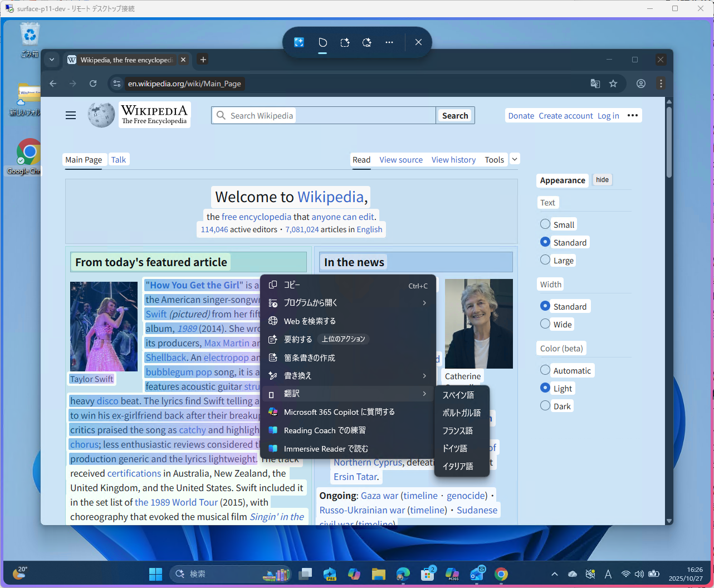Open more options in the overlay toolbar
Image resolution: width=714 pixels, height=588 pixels.
pos(389,42)
